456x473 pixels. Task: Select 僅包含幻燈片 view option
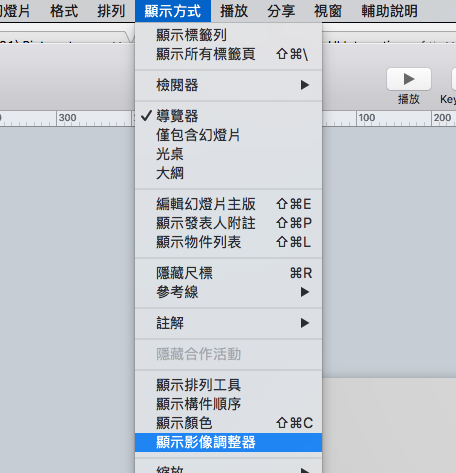[228, 135]
